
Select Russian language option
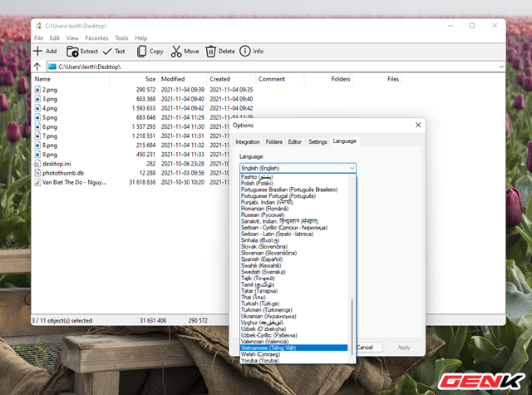[293, 215]
